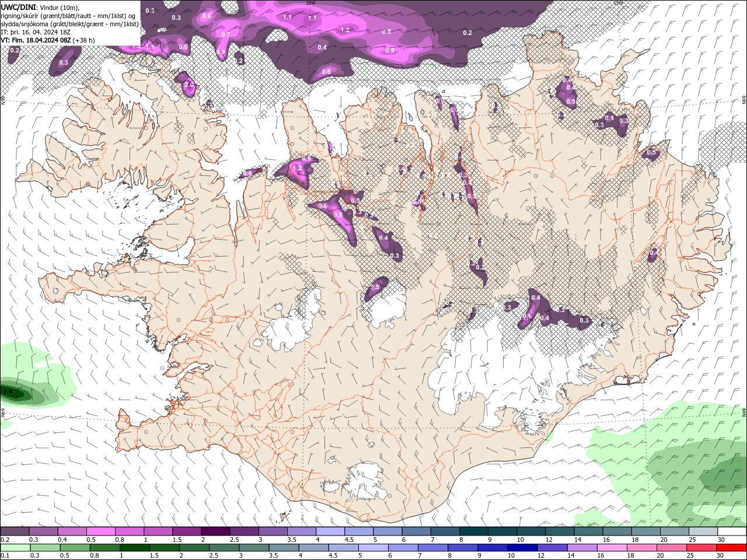Click the '15W' longitude label
Image resolution: width=747 pixels, height=560 pixels.
(x=618, y=3)
